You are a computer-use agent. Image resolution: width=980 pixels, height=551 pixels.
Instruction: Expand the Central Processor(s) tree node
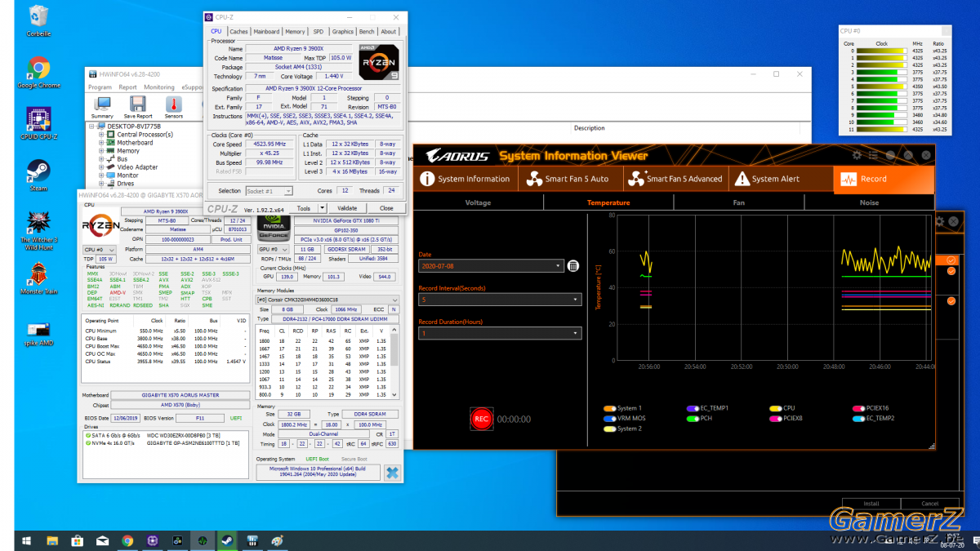pos(101,135)
